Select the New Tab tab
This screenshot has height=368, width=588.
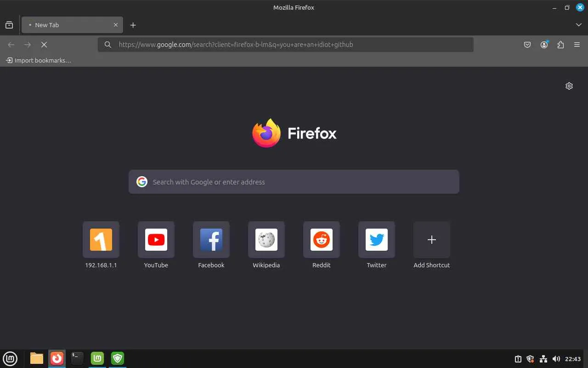pos(72,25)
